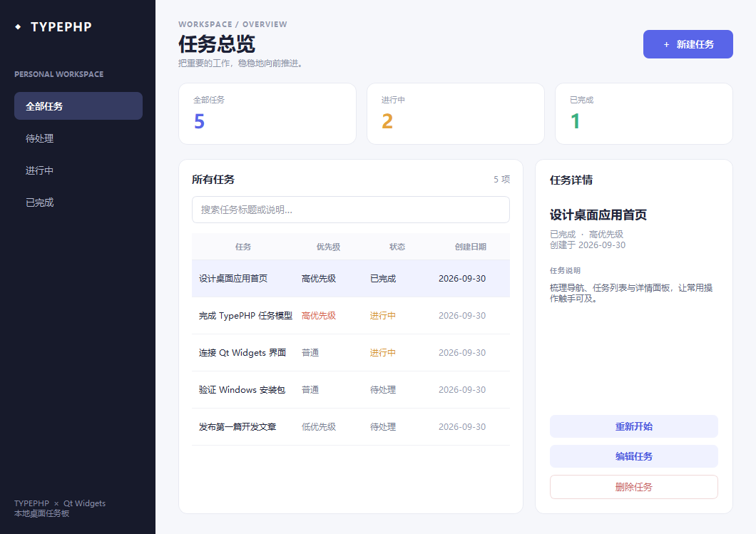This screenshot has height=534, width=756.
Task: Select 进行中 in the sidebar
Action: coord(78,170)
